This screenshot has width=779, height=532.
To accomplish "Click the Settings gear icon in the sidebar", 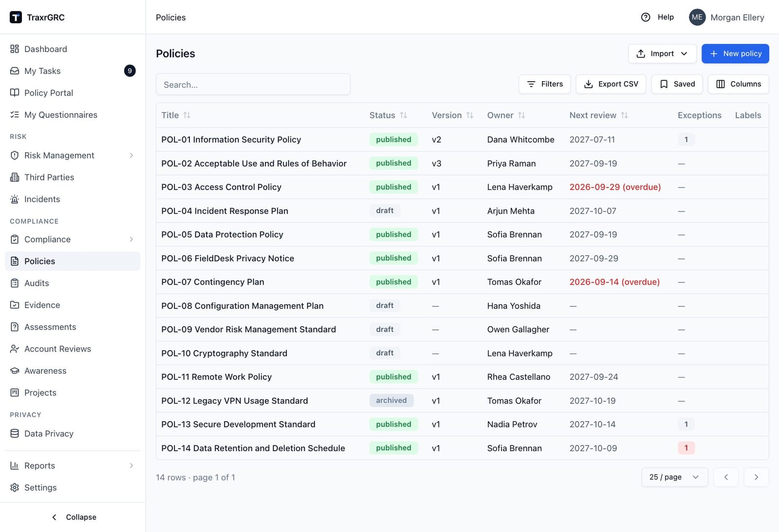I will [15, 487].
